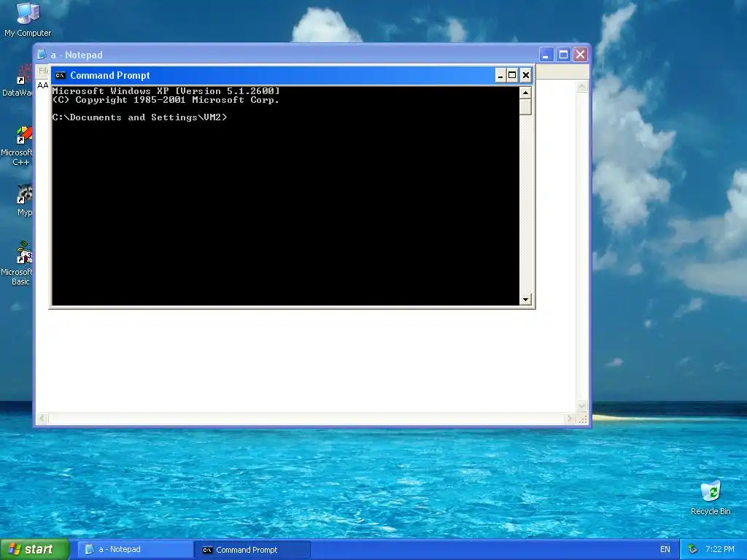Switch to Command Prompt taskbar button
747x560 pixels.
coord(252,550)
